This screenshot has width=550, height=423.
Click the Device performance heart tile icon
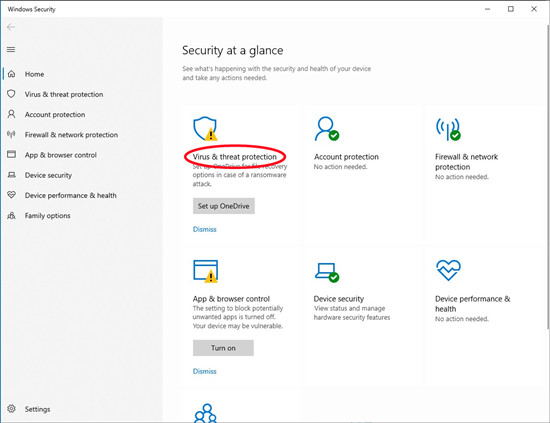pos(448,270)
